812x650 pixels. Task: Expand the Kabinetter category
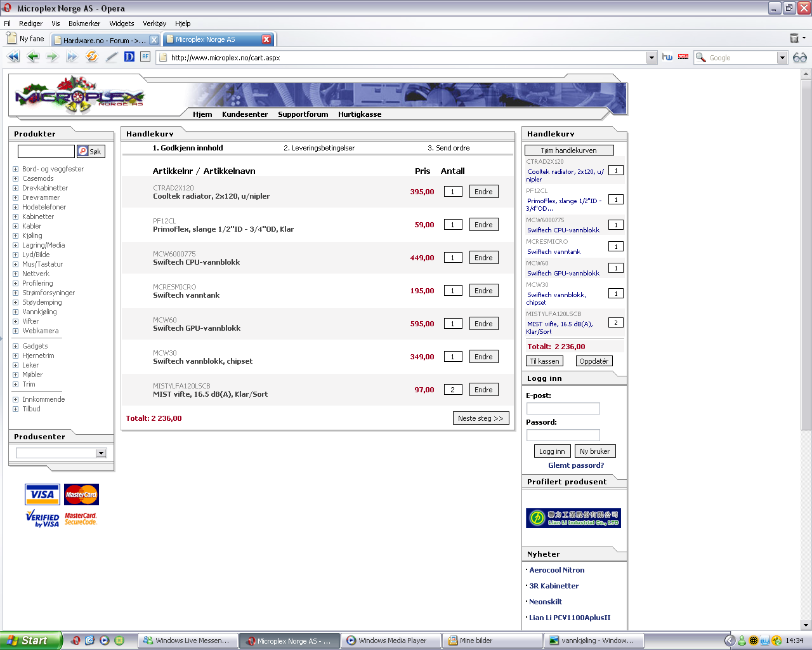pyautogui.click(x=16, y=216)
